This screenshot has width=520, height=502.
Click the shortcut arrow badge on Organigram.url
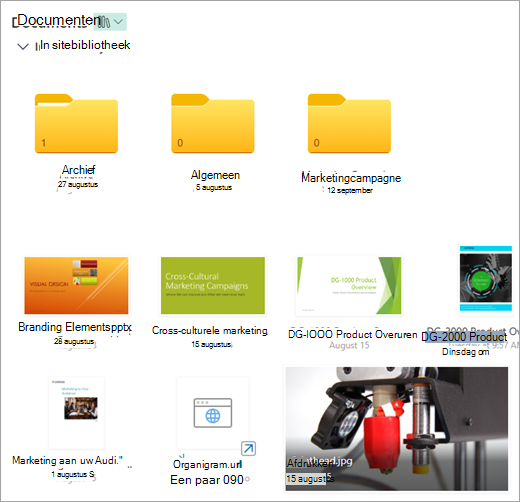248,448
